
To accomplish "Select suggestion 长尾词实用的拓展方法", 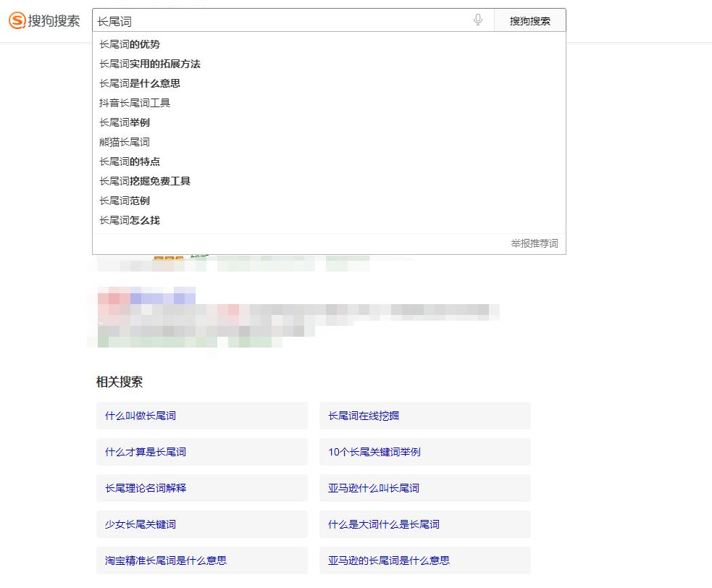I will click(x=149, y=64).
